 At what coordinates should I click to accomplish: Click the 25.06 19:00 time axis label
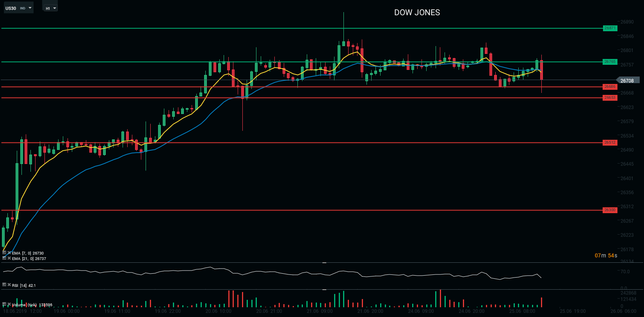click(573, 311)
